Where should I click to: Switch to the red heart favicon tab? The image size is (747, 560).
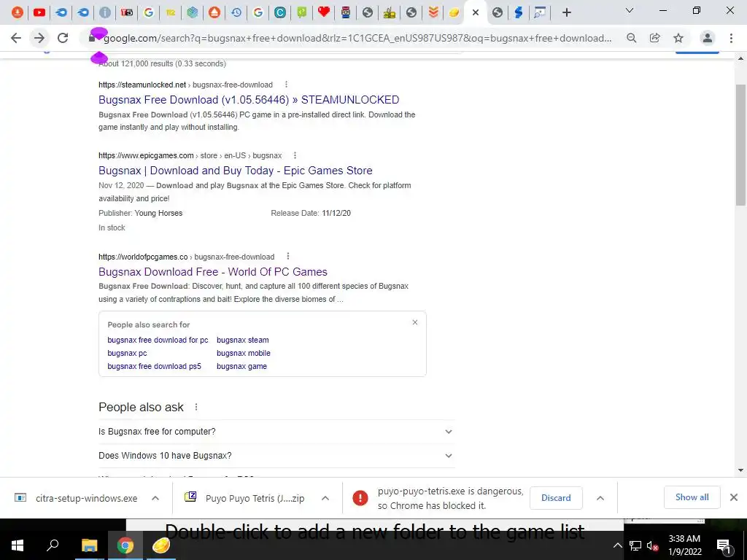(x=323, y=12)
